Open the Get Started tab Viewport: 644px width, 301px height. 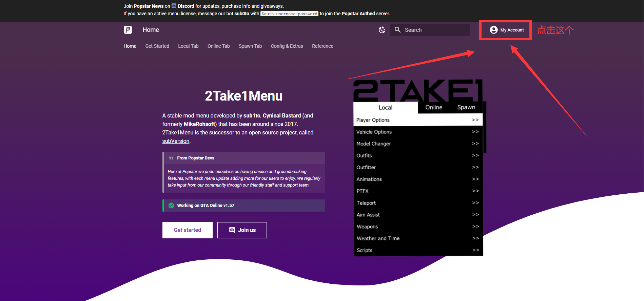[x=157, y=46]
